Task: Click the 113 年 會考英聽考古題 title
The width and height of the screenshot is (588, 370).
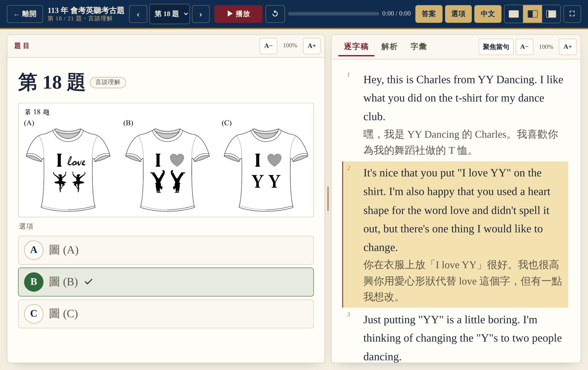Action: pos(86,10)
